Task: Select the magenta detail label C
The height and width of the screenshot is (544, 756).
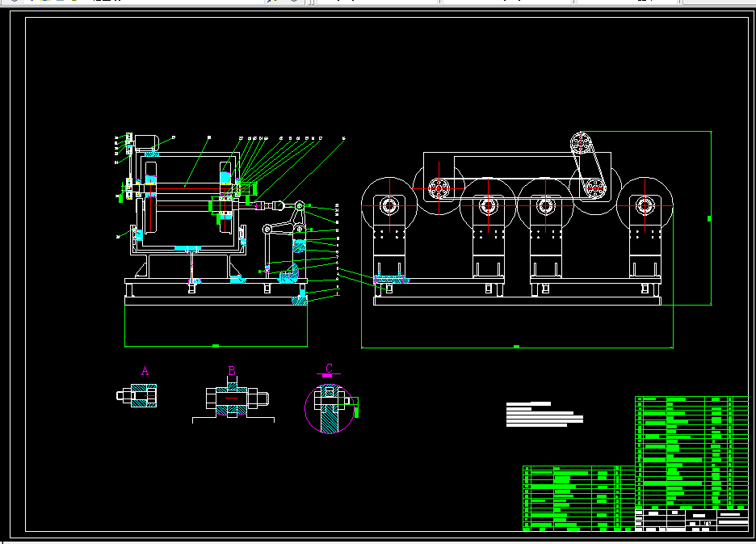Action: [329, 369]
